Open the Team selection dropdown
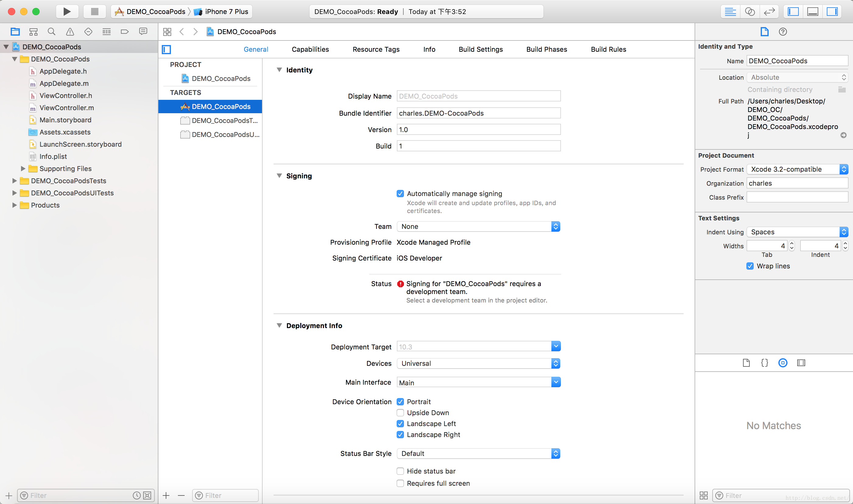Image resolution: width=853 pixels, height=504 pixels. 555,226
